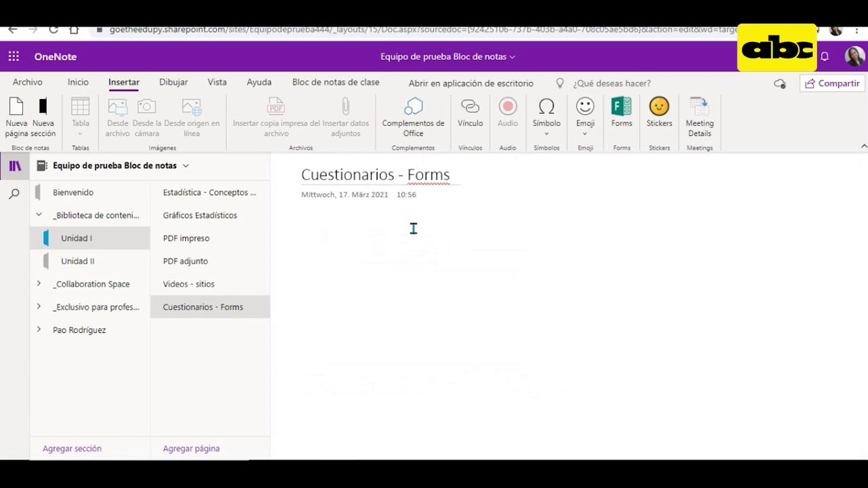Expand the _Collaboration Space section group
Image resolution: width=868 pixels, height=488 pixels.
pyautogui.click(x=39, y=283)
